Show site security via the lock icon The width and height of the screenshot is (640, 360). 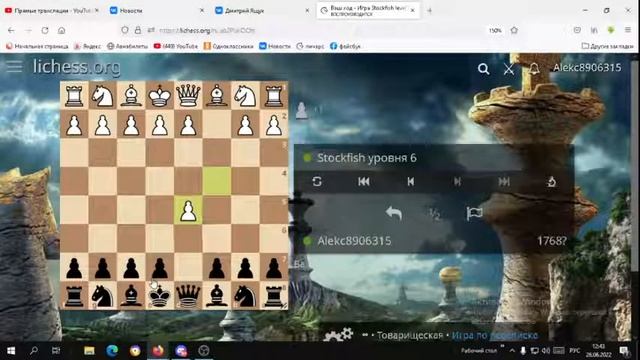138,30
